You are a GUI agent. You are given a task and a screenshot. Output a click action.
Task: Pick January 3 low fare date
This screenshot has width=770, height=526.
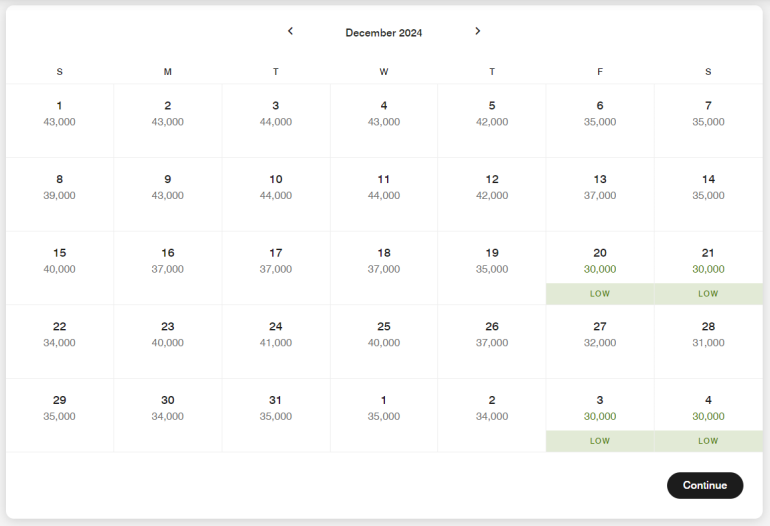(x=600, y=414)
